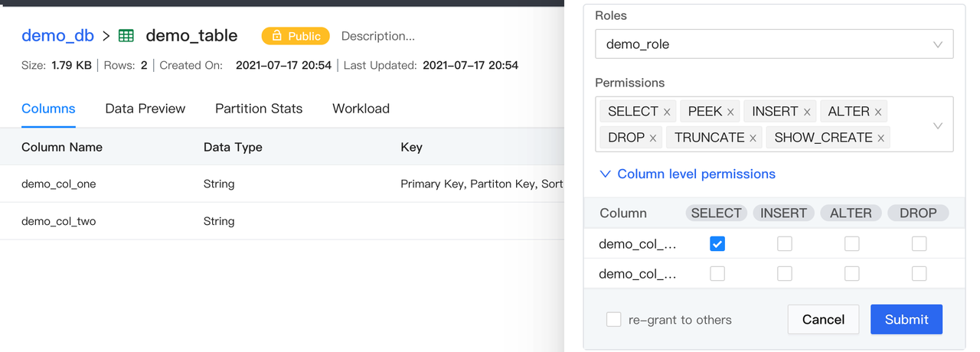Viewport: 980px width, 352px height.
Task: Check DROP for the second demo_col row
Action: click(x=920, y=274)
